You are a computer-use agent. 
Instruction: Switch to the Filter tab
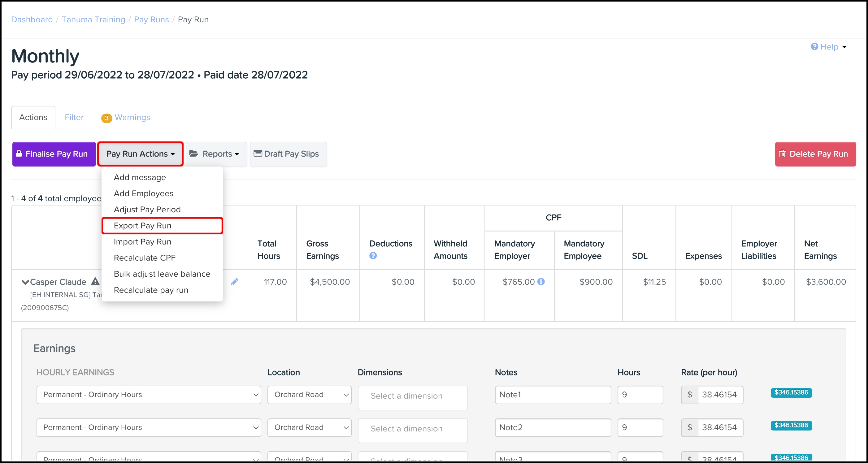click(x=74, y=117)
